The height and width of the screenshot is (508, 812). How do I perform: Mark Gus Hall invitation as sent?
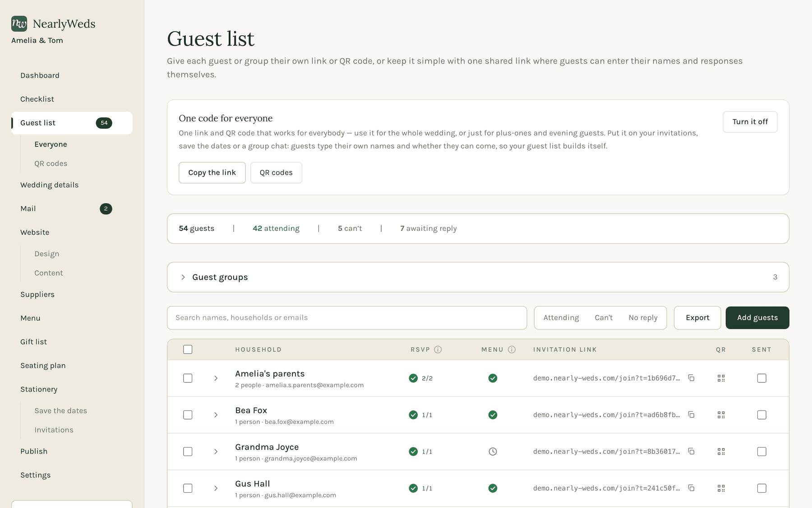761,488
